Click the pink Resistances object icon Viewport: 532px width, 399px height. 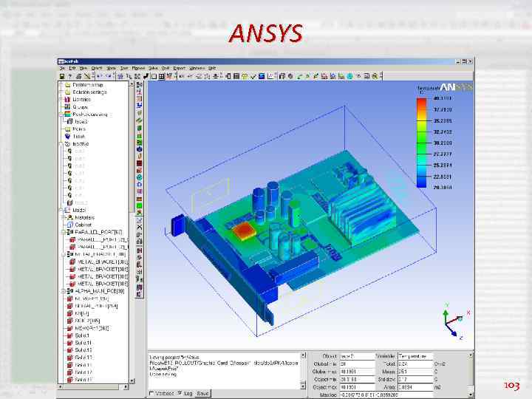point(139,191)
